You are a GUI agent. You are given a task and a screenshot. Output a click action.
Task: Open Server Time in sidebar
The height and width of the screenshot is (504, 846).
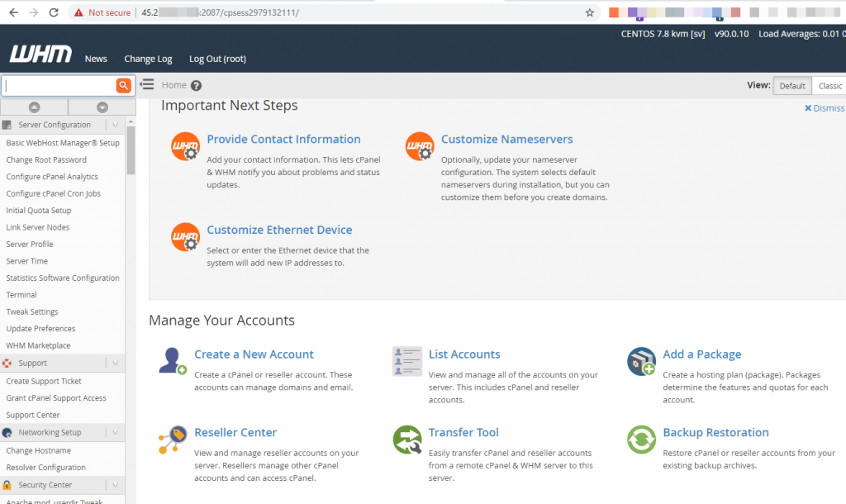27,260
